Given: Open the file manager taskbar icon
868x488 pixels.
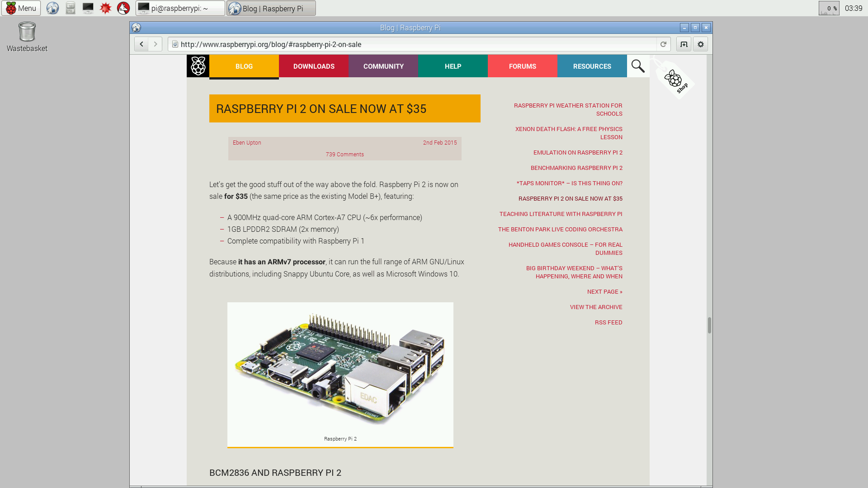Looking at the screenshot, I should (x=70, y=8).
